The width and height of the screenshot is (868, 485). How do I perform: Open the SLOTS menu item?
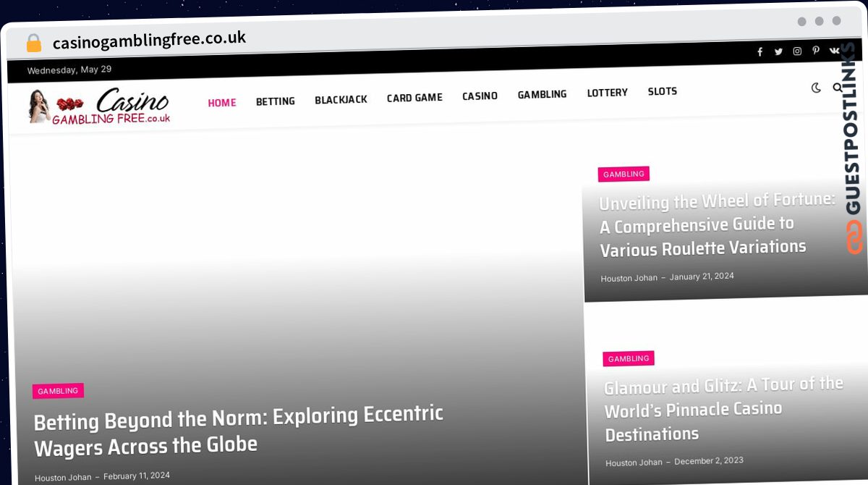[x=663, y=91]
